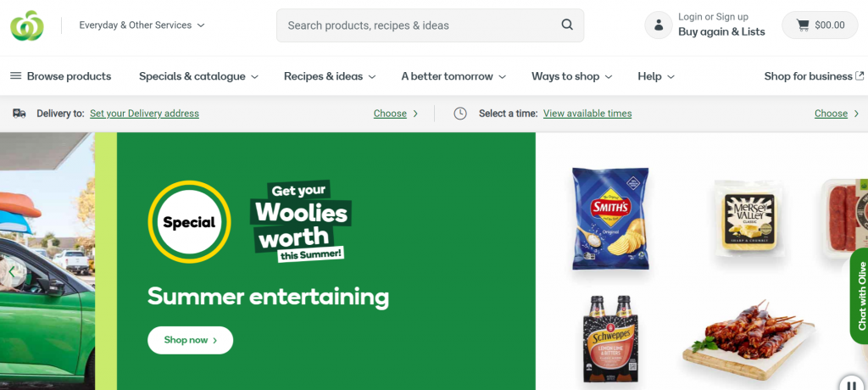The width and height of the screenshot is (868, 390).
Task: Click Set your Delivery address link
Action: [144, 114]
